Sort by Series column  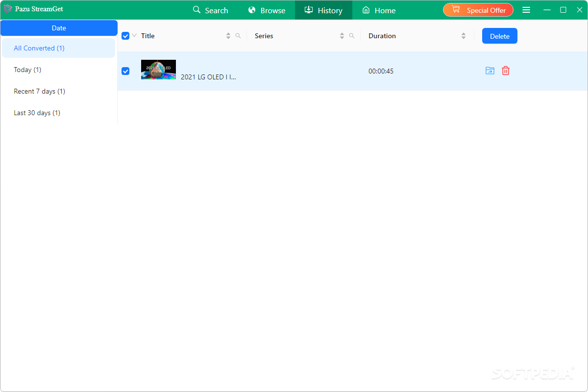point(342,36)
